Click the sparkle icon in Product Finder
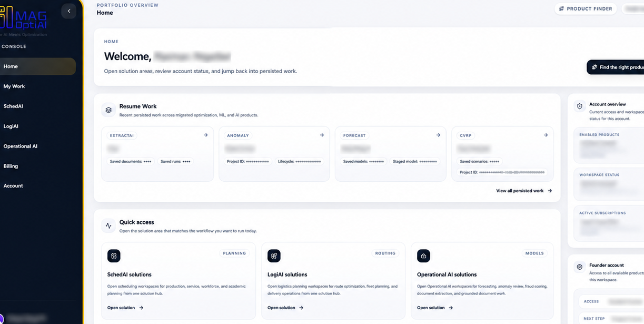The image size is (644, 324). point(561,9)
